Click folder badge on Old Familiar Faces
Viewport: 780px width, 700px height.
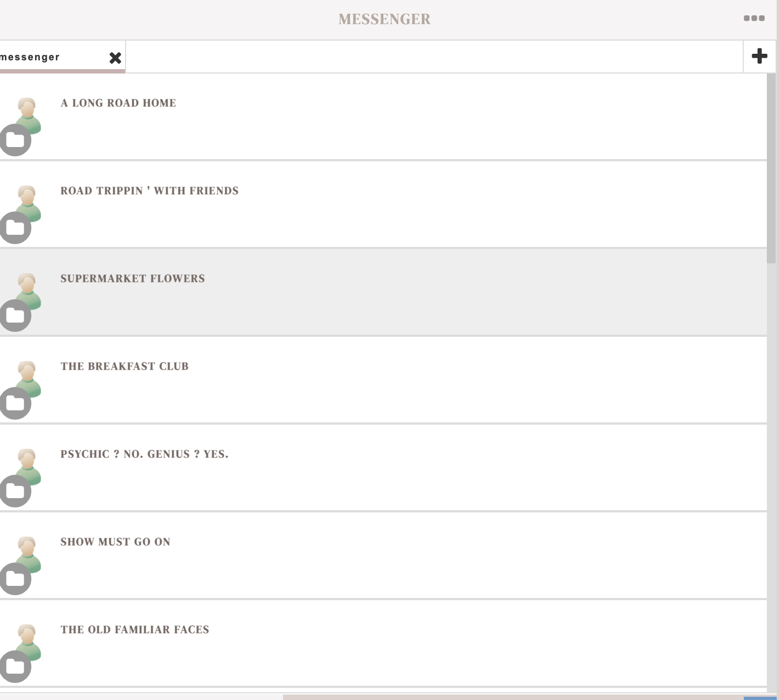15,667
